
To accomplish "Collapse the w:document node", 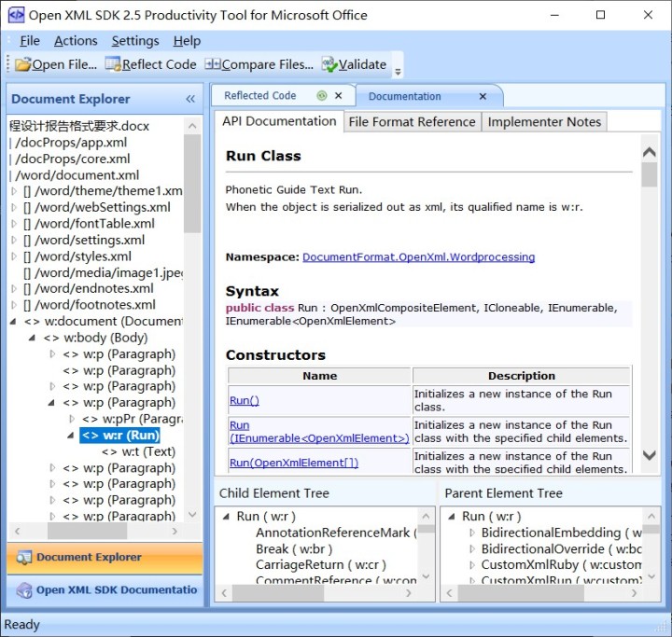I will pyautogui.click(x=13, y=321).
